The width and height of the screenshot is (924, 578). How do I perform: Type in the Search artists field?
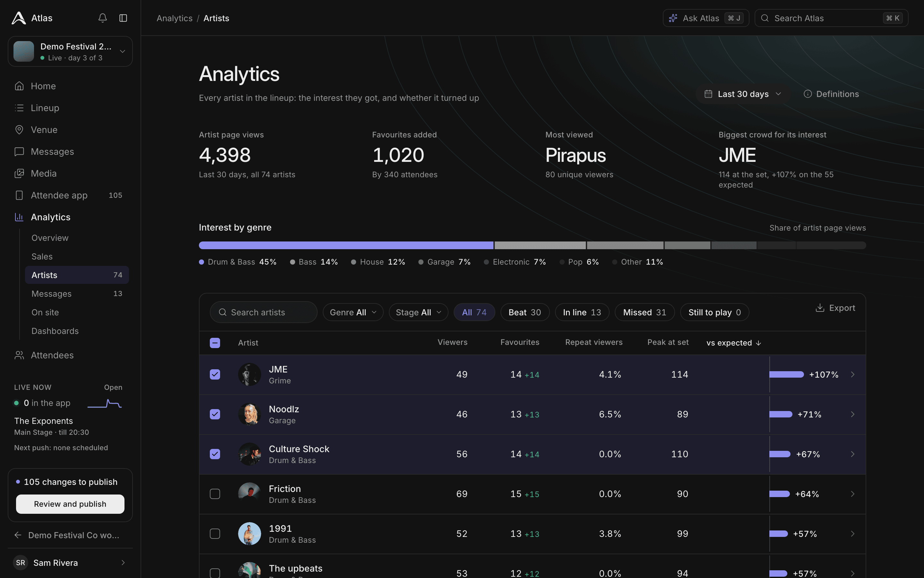[263, 312]
